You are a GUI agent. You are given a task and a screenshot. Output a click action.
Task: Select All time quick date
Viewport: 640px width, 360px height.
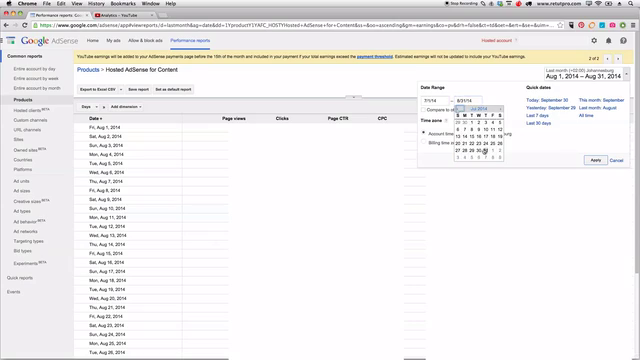pyautogui.click(x=586, y=116)
